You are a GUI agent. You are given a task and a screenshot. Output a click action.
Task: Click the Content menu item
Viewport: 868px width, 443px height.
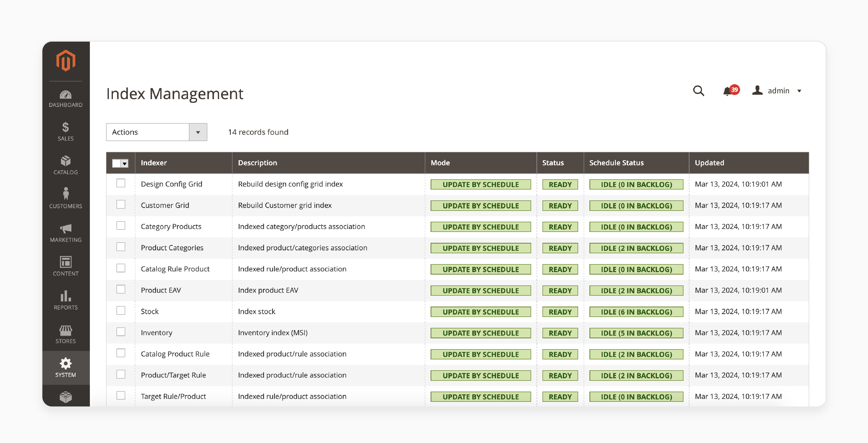click(66, 266)
